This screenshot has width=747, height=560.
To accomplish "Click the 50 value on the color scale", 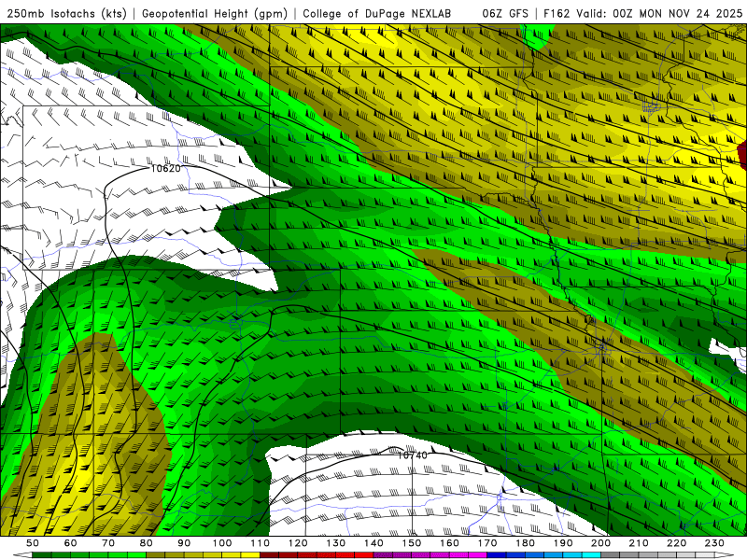I will click(x=33, y=543).
